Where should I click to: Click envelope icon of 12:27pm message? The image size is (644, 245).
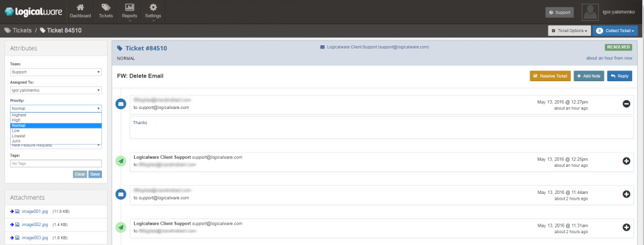coord(121,105)
